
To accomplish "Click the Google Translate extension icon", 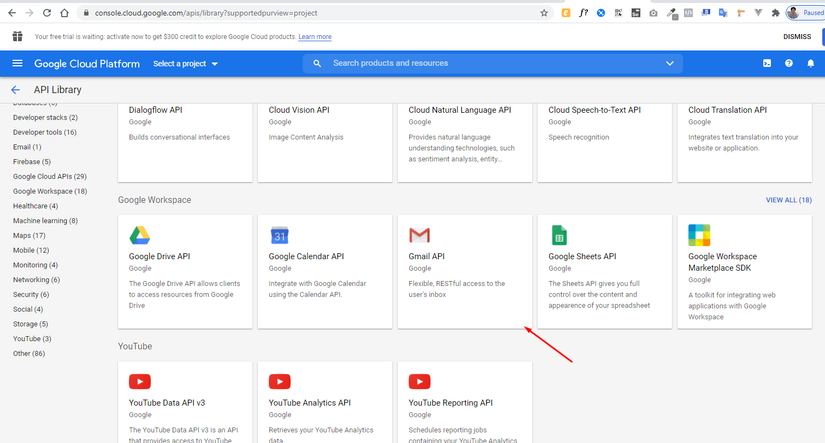I will click(723, 13).
